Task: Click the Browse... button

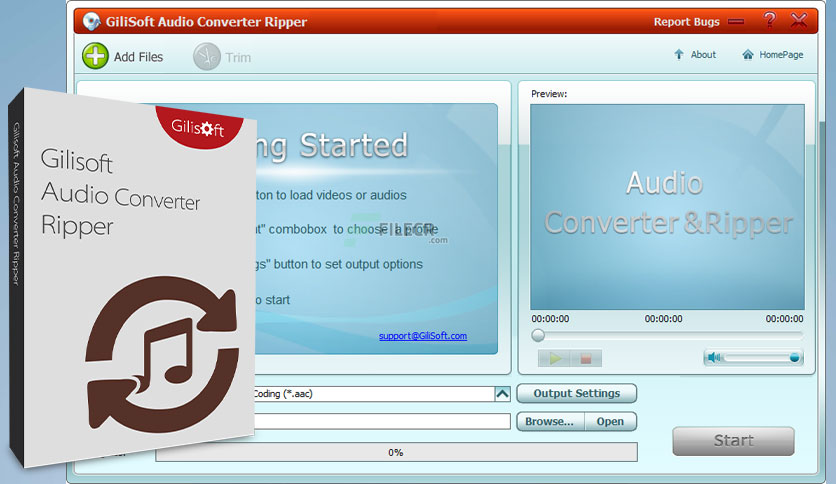Action: 550,422
